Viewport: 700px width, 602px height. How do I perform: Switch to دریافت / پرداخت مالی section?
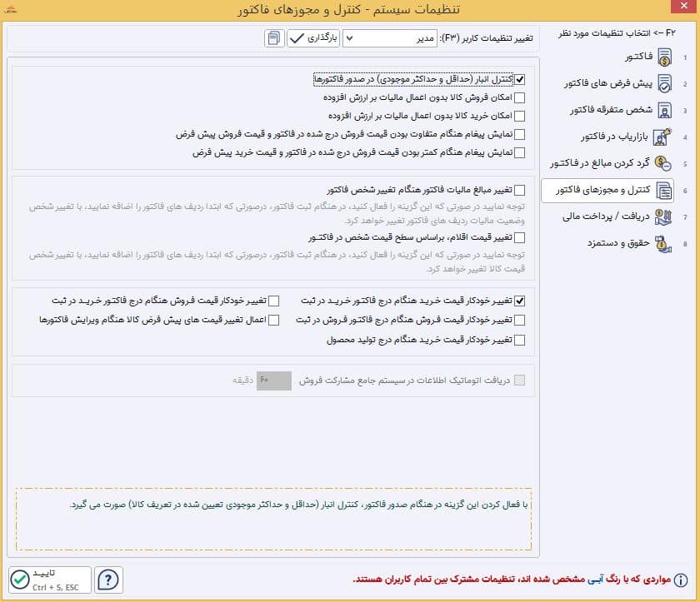coord(607,216)
